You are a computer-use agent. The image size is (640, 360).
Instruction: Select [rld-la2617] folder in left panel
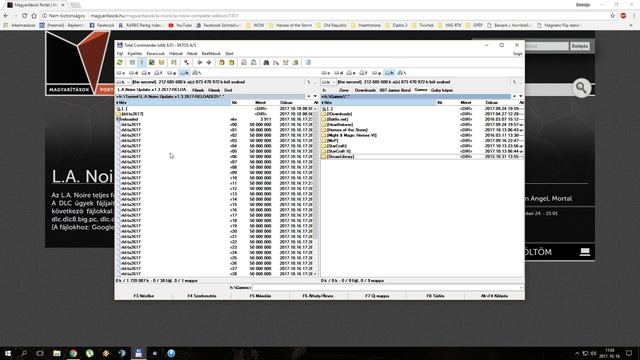pos(132,114)
